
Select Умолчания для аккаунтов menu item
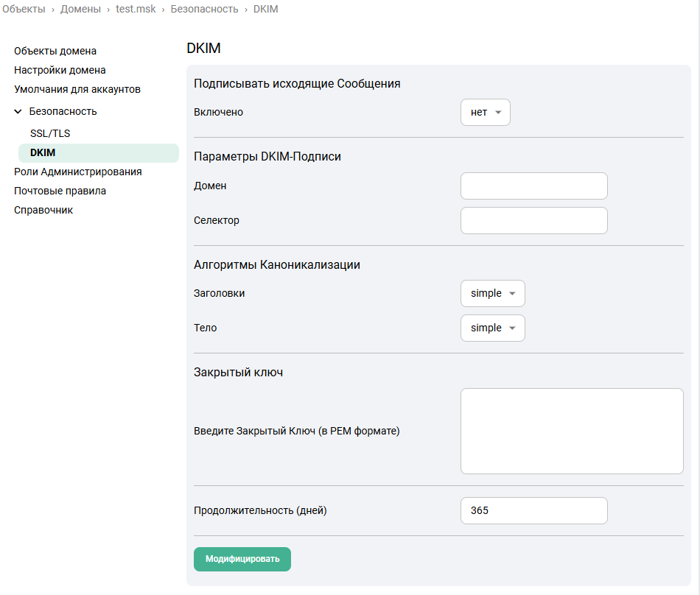tap(77, 89)
